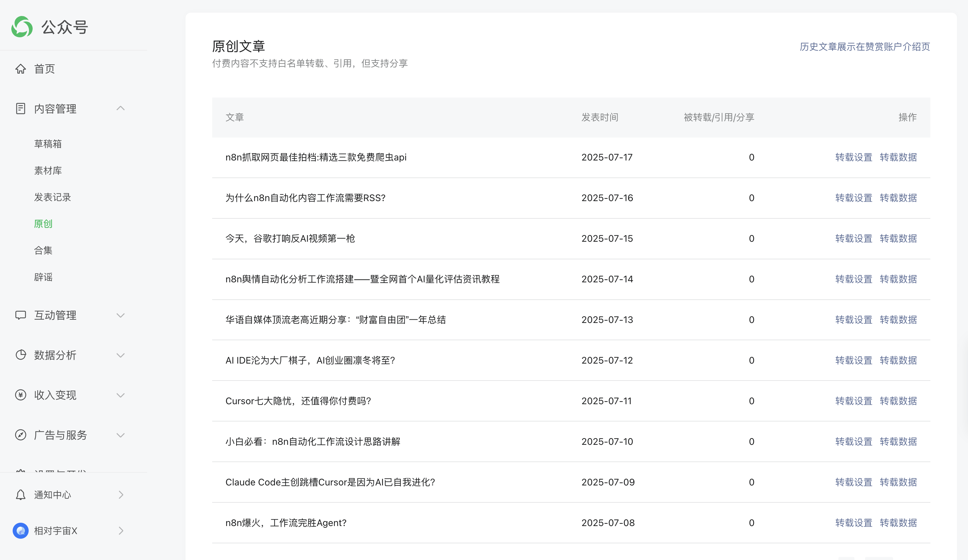Image resolution: width=968 pixels, height=560 pixels.
Task: Click 转载数据 for the RSS article
Action: click(898, 198)
